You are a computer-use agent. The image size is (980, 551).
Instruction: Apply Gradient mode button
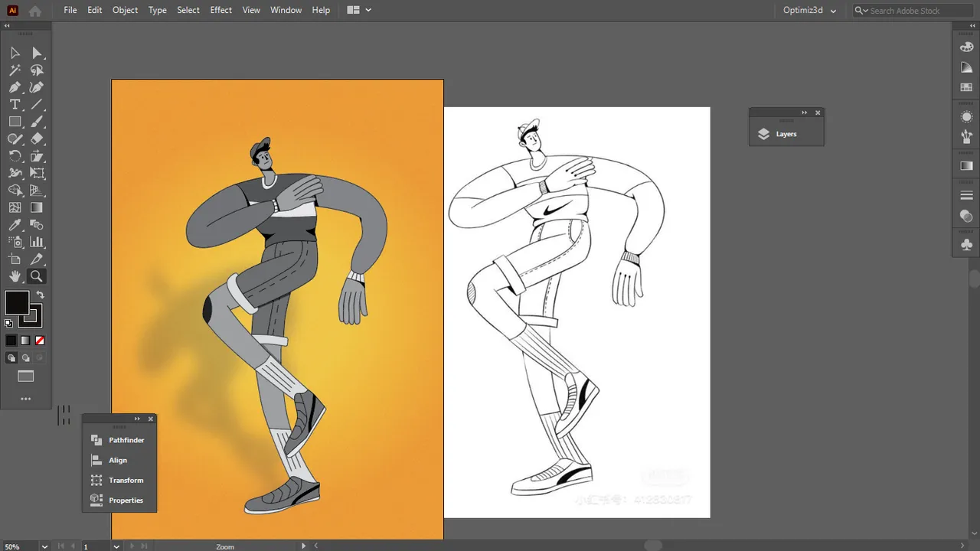click(25, 341)
